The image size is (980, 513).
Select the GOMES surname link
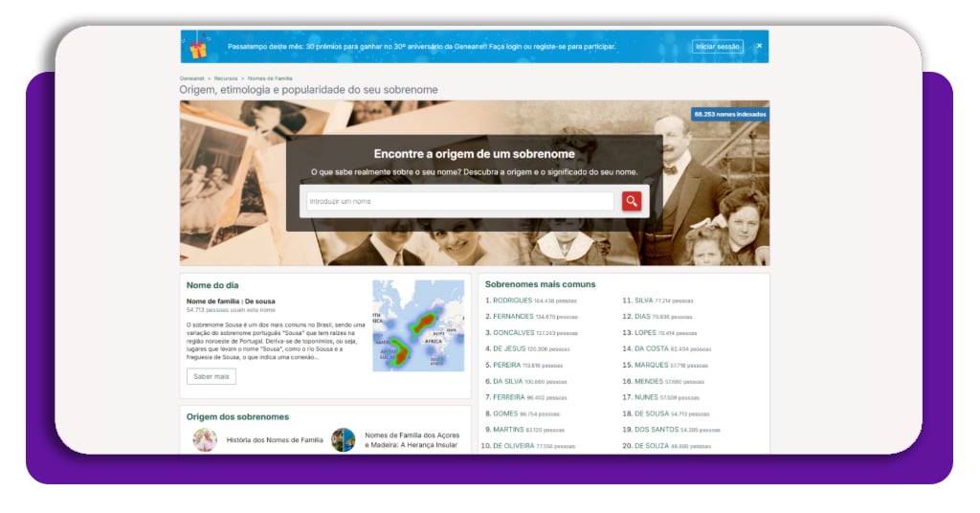click(505, 413)
